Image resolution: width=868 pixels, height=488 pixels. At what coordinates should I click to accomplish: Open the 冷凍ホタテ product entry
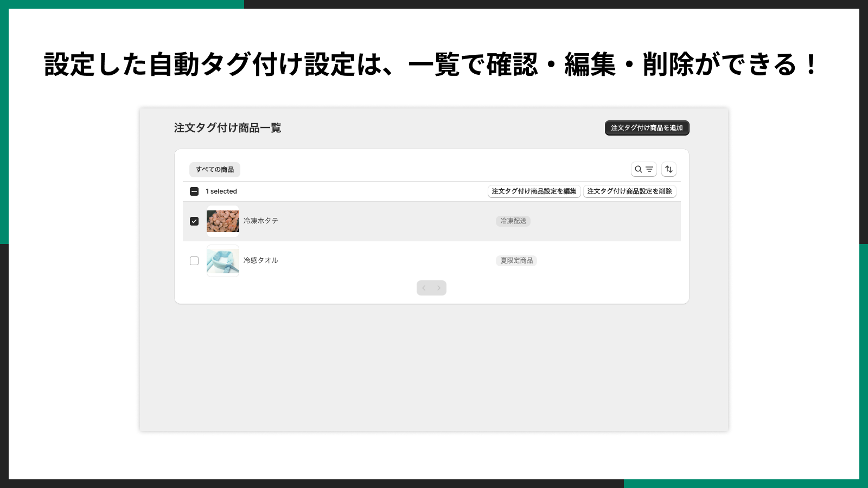coord(261,221)
